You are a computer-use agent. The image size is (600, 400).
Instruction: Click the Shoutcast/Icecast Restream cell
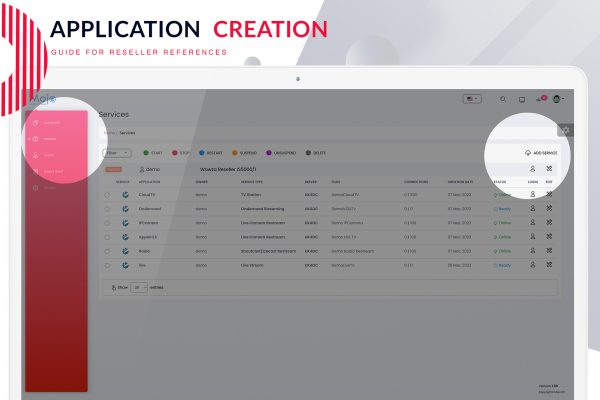268,251
